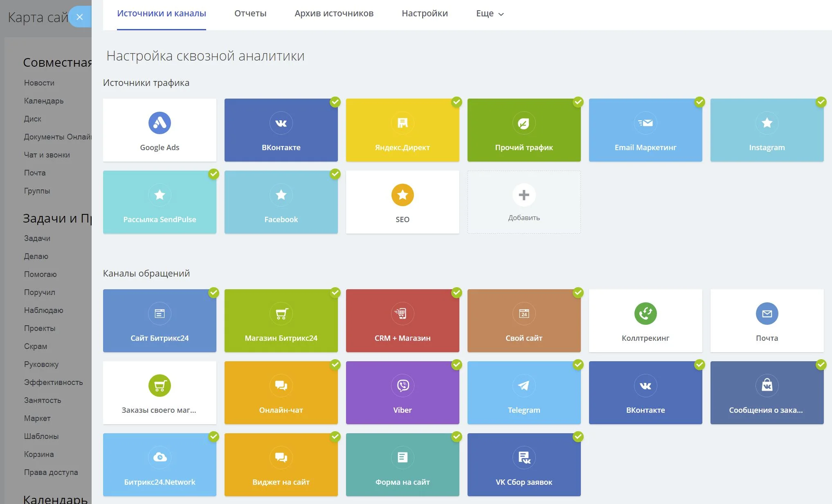This screenshot has width=832, height=504.
Task: Click the green checkmark on Facebook tile
Action: tap(335, 174)
